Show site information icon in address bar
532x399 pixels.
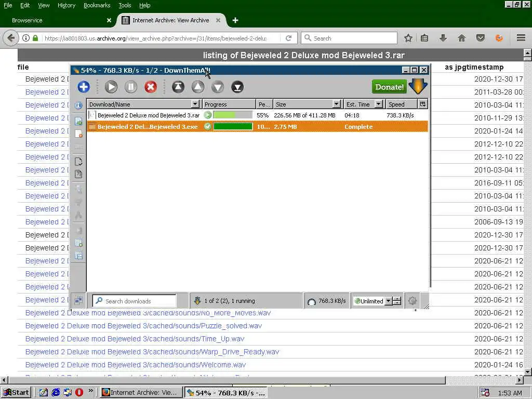point(26,38)
